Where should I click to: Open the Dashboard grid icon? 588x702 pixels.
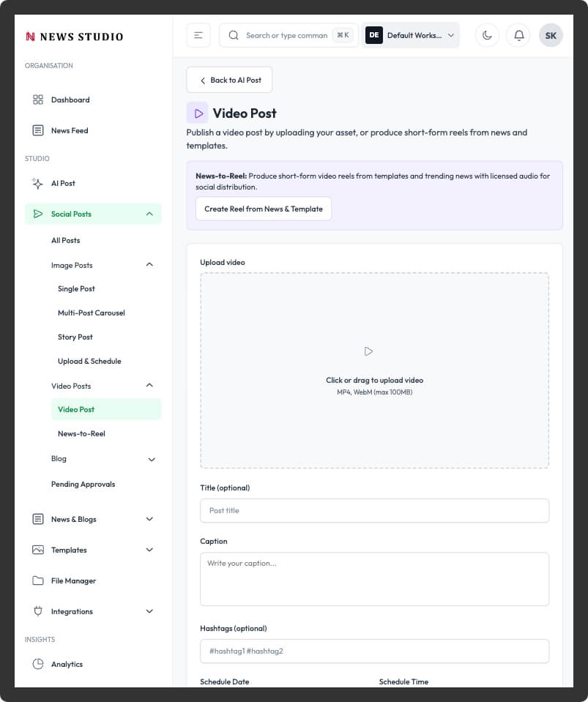(x=38, y=100)
